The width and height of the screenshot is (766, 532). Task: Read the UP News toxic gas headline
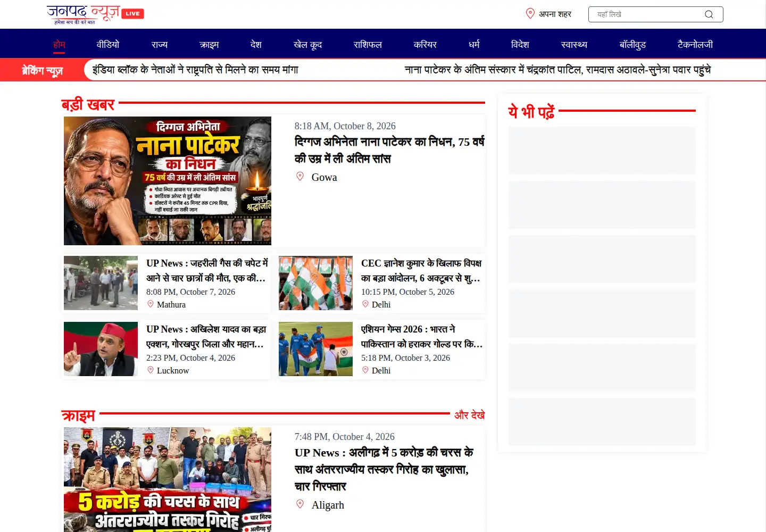pyautogui.click(x=207, y=270)
